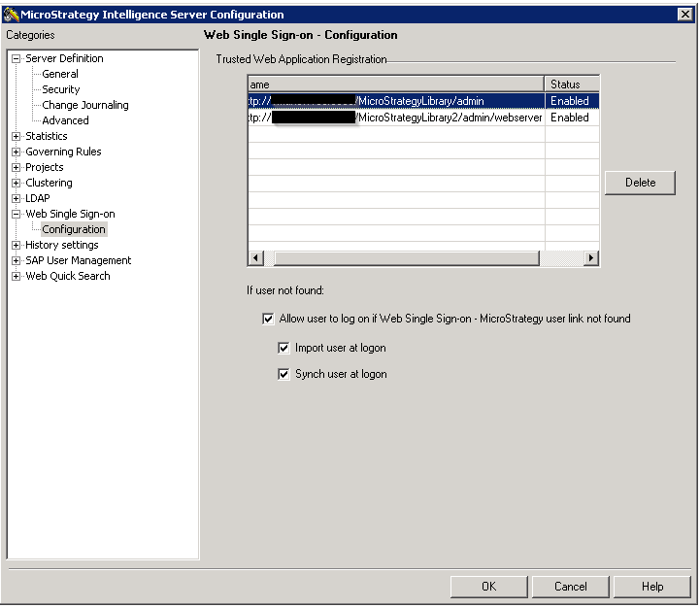Expand the Clustering category
700x608 pixels.
[x=17, y=184]
